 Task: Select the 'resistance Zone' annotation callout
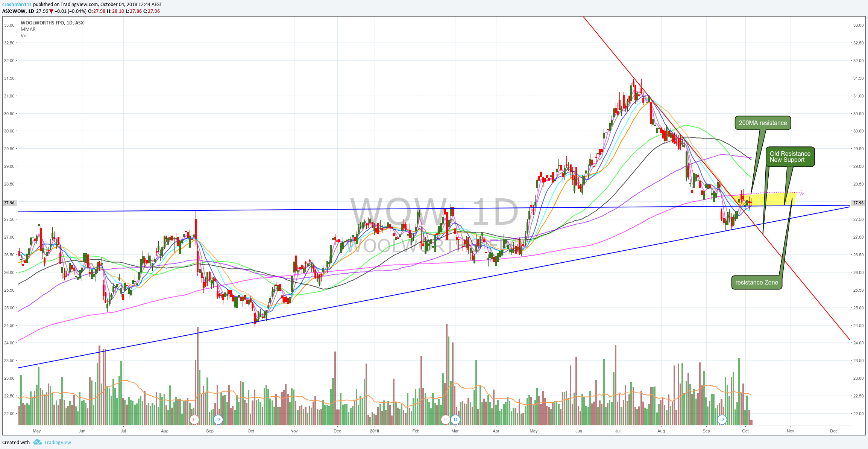tap(757, 283)
